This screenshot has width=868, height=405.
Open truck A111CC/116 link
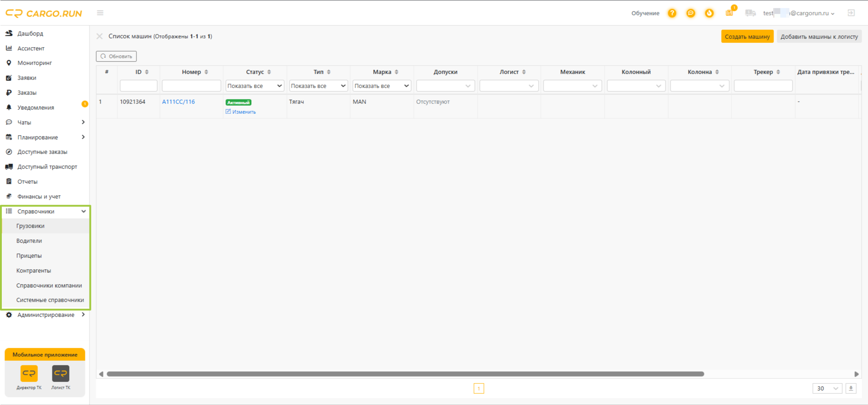click(x=178, y=102)
